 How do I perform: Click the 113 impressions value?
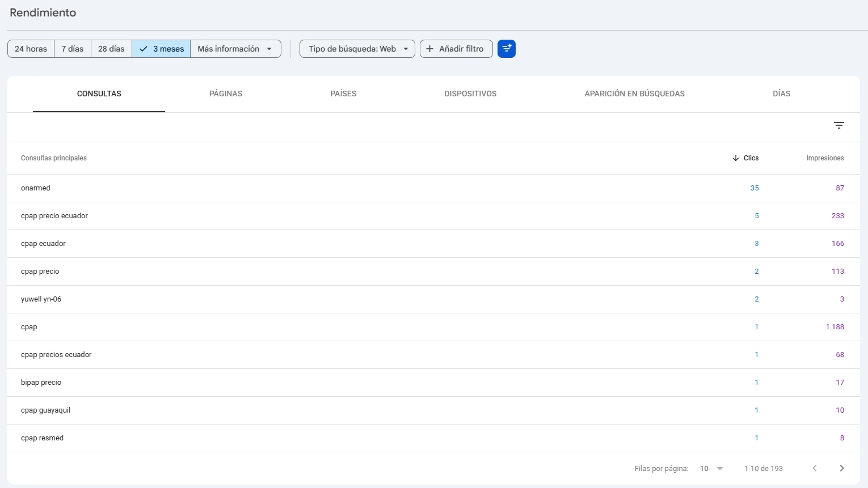click(x=838, y=271)
